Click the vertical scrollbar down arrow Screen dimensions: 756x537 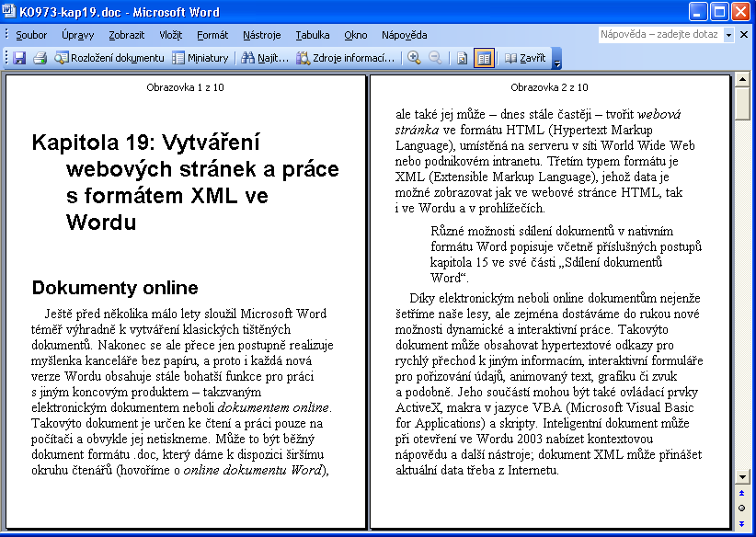coord(742,476)
